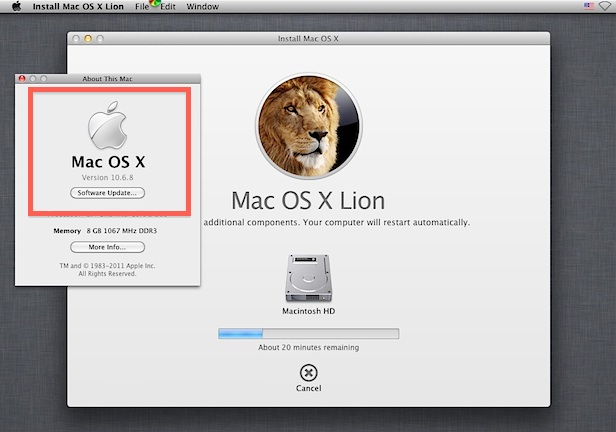Screen dimensions: 616x432
Task: Click the Macintosh HD label
Action: point(309,311)
